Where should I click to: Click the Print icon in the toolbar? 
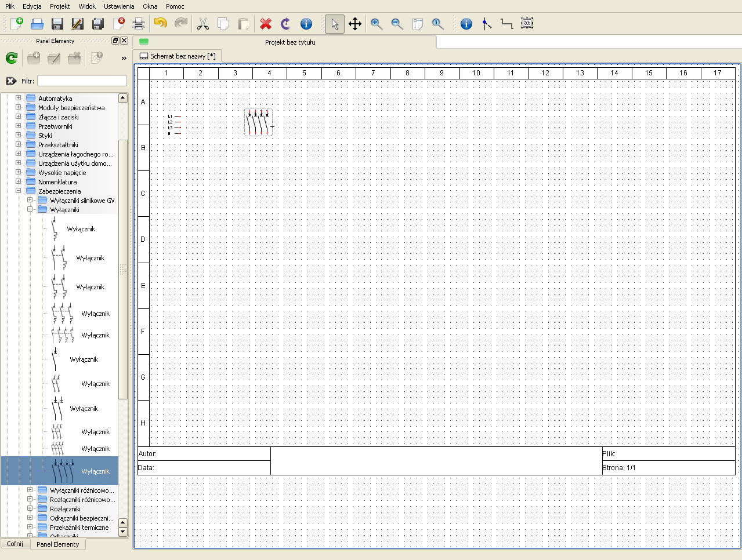click(138, 24)
